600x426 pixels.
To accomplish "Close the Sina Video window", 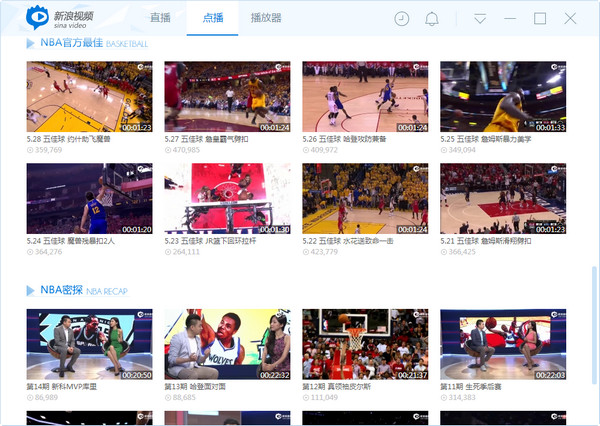I will (570, 19).
